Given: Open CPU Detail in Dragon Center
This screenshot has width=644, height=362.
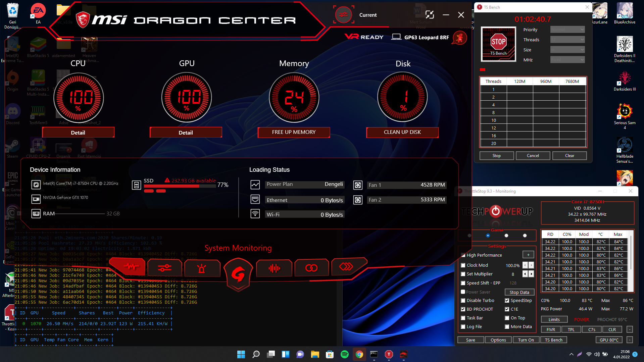Looking at the screenshot, I should [x=78, y=133].
